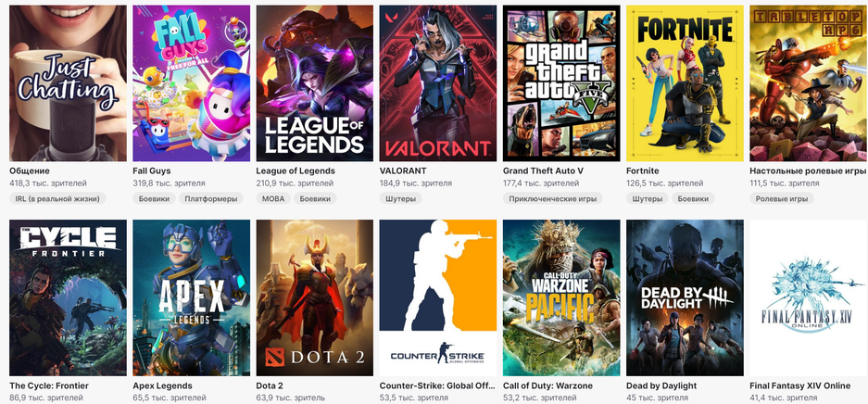Open the VALORANT game cover
The width and height of the screenshot is (868, 404).
(x=438, y=83)
